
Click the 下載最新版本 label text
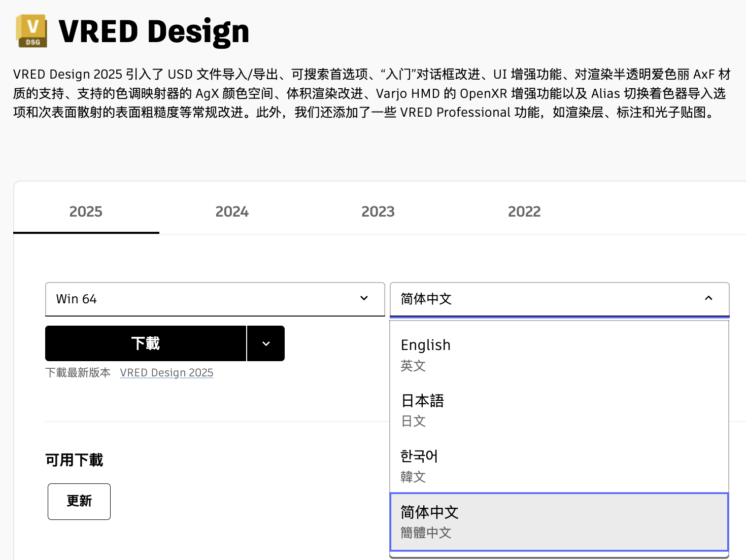78,373
